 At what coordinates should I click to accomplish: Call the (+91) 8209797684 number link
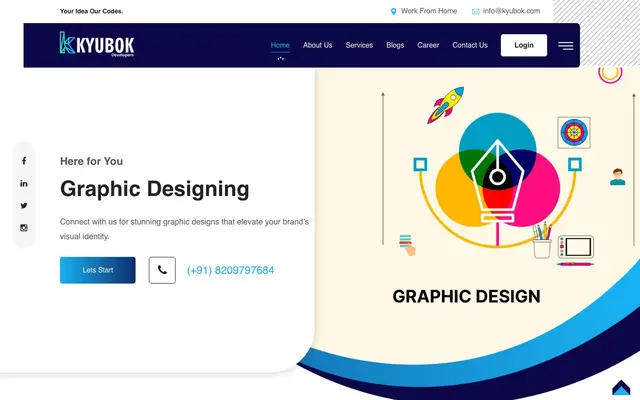point(230,270)
